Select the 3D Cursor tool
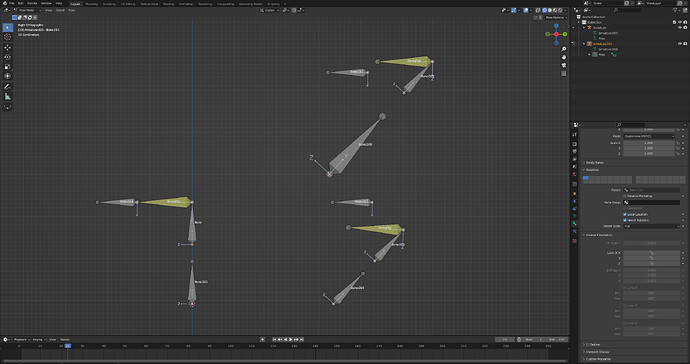 (x=7, y=37)
